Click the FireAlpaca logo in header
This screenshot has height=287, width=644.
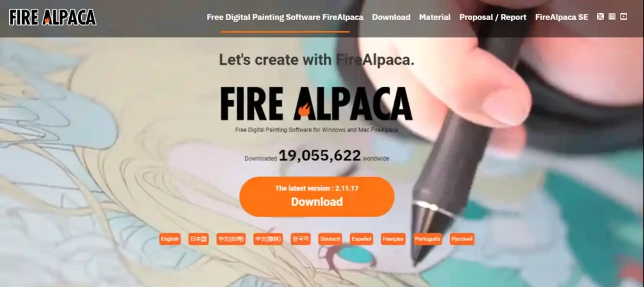tap(53, 17)
